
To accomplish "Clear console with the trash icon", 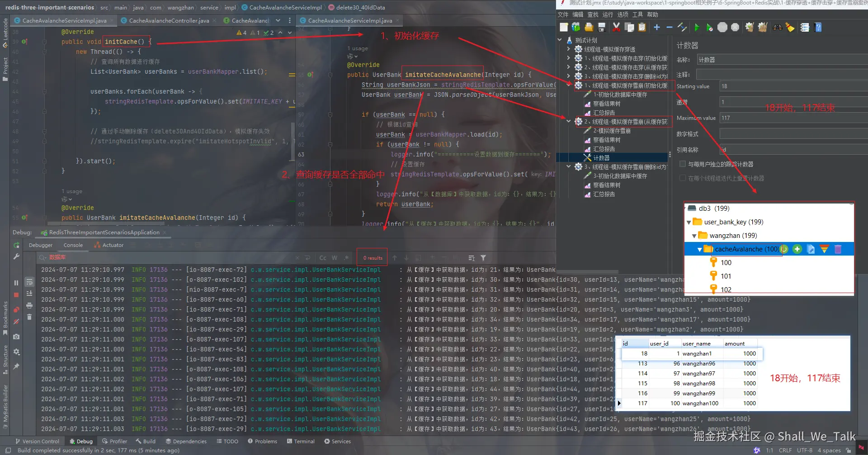I will pyautogui.click(x=29, y=317).
